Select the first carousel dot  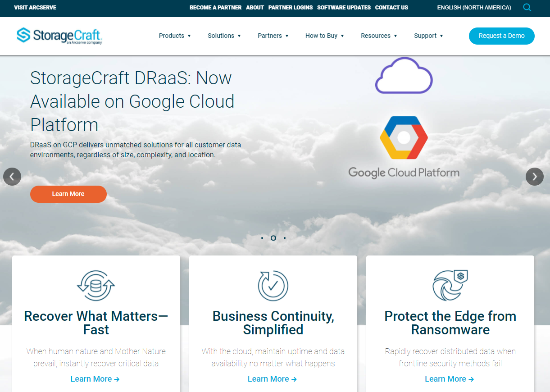click(262, 238)
